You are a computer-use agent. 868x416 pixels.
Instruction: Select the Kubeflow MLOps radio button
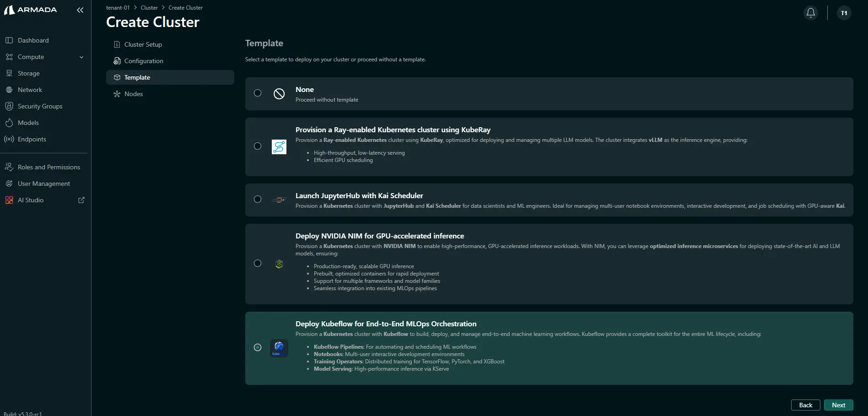click(x=258, y=347)
